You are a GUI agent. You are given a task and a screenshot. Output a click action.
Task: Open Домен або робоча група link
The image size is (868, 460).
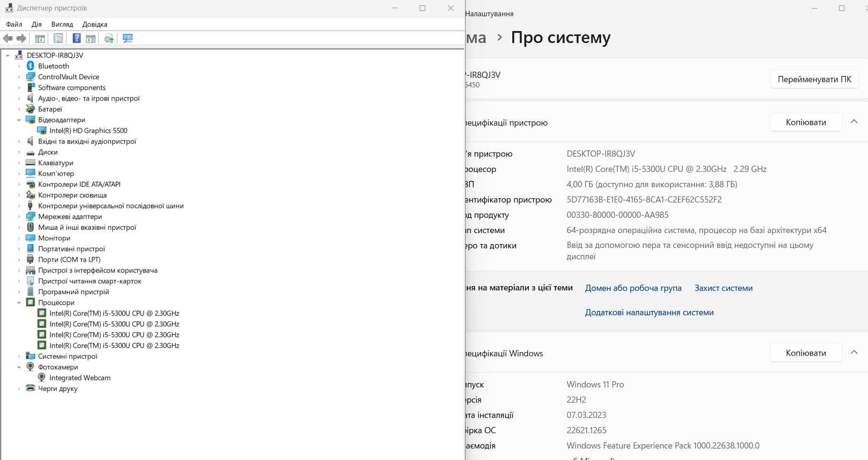[633, 288]
